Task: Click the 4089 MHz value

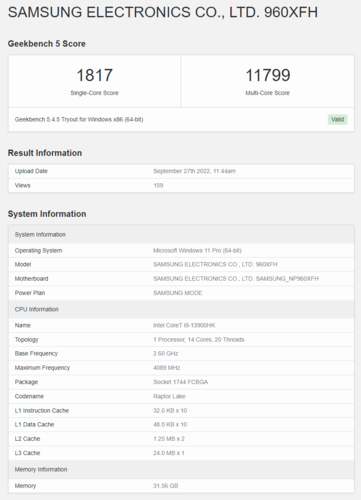Action: click(166, 368)
